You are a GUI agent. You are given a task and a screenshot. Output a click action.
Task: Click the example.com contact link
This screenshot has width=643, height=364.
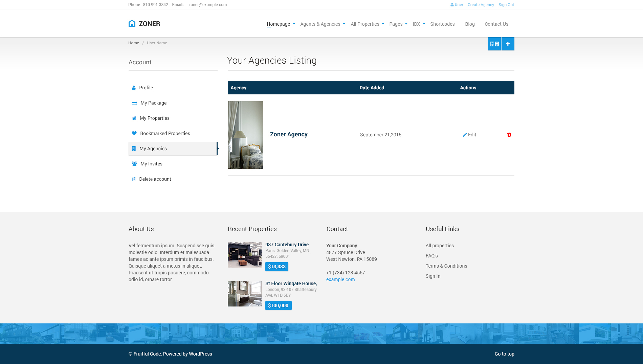coord(340,279)
